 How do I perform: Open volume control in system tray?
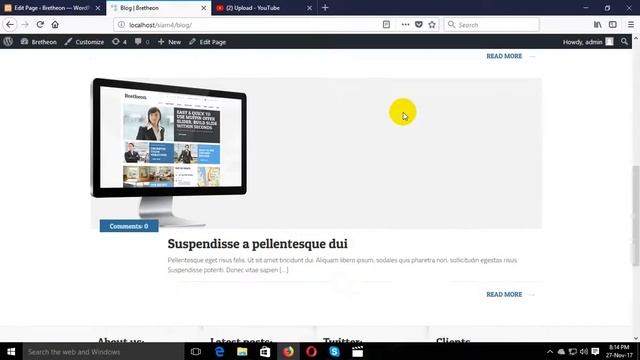(x=584, y=352)
